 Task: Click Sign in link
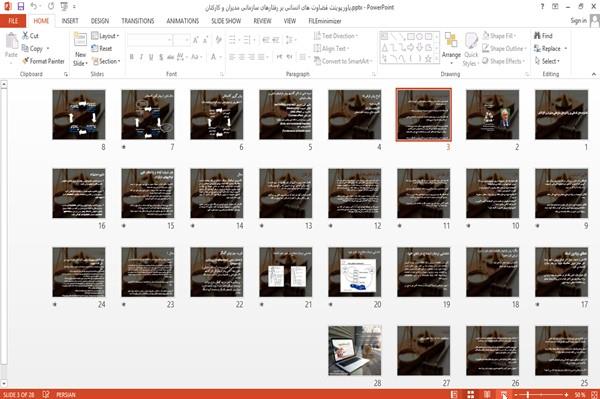pyautogui.click(x=578, y=21)
